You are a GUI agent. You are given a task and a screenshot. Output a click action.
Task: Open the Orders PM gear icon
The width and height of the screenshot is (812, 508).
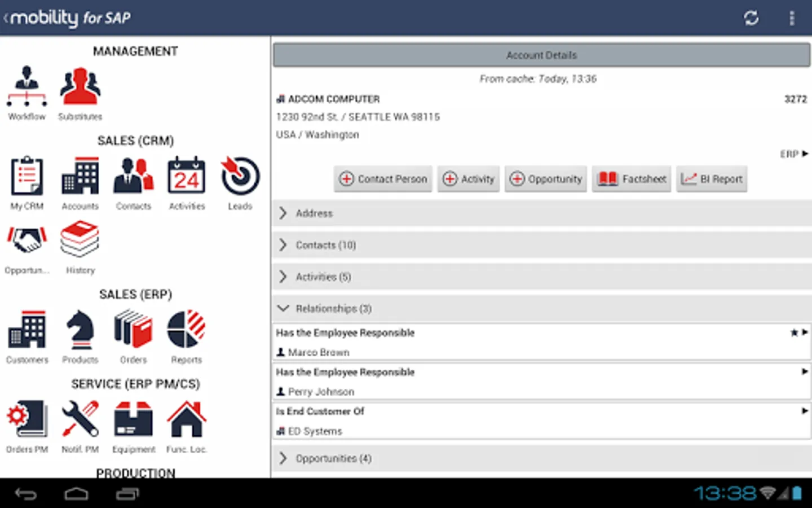pyautogui.click(x=27, y=419)
